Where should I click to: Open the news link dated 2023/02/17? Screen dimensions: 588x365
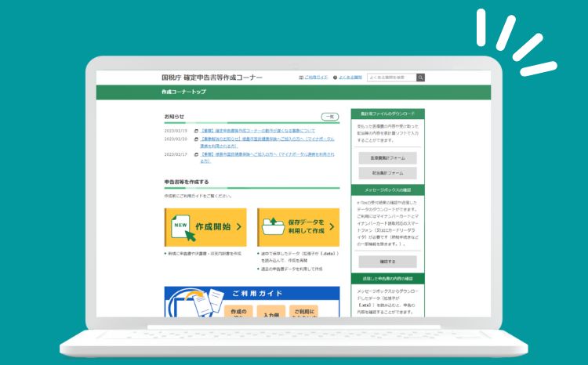click(x=267, y=157)
